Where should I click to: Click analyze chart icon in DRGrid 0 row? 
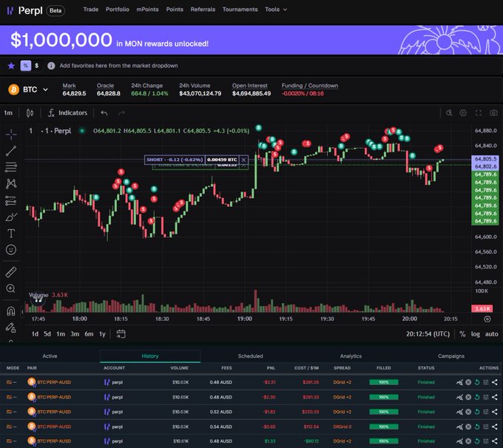coord(459,427)
